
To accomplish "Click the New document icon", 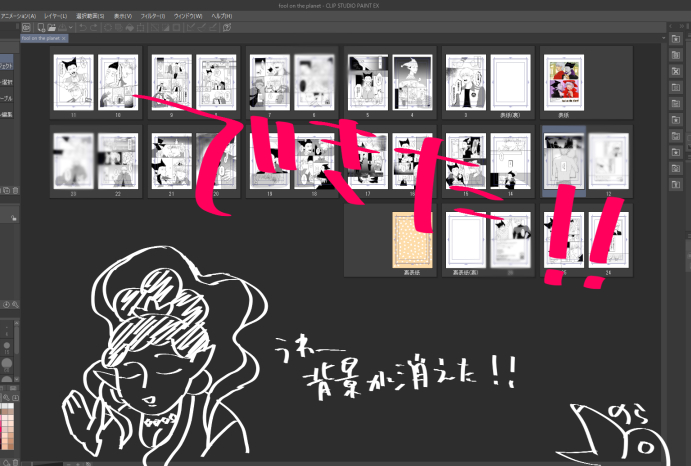I will (x=41, y=27).
